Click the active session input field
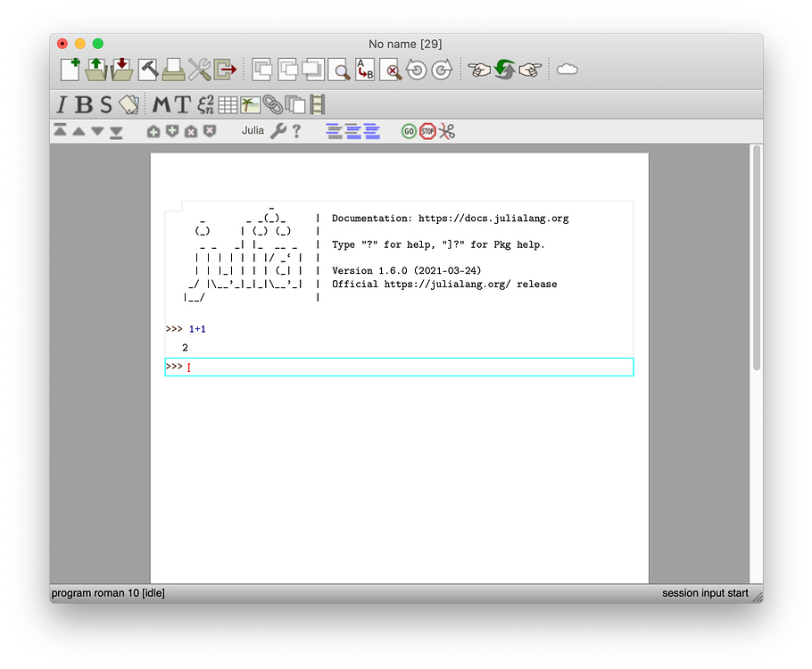The image size is (812, 669). pos(399,368)
